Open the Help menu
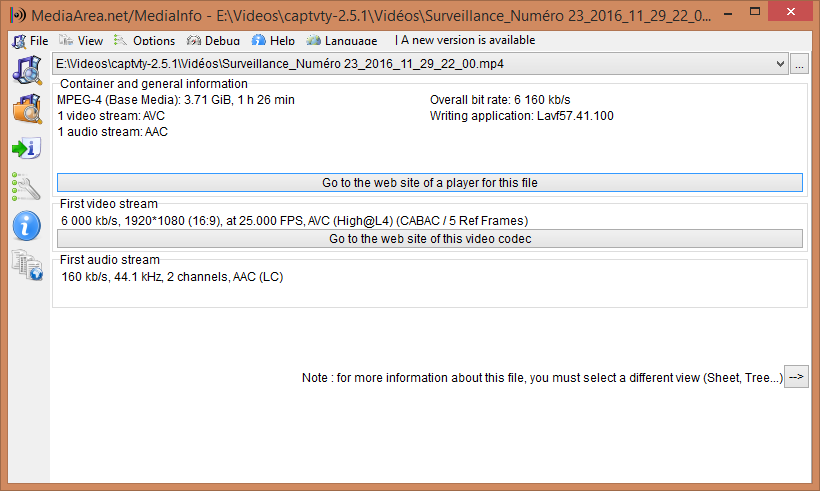 274,40
